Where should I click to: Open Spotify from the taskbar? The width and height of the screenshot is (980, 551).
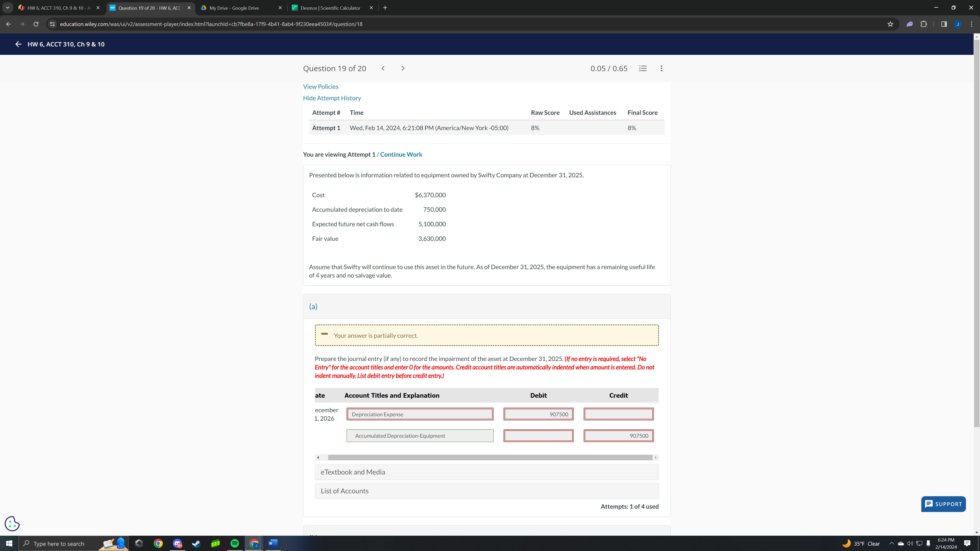[235, 543]
